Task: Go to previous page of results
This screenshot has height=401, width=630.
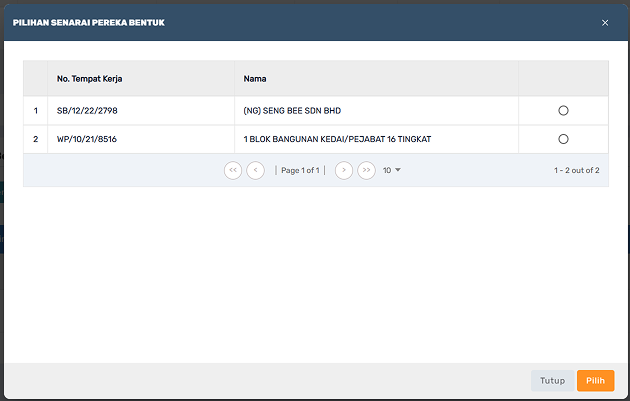Action: click(x=256, y=170)
